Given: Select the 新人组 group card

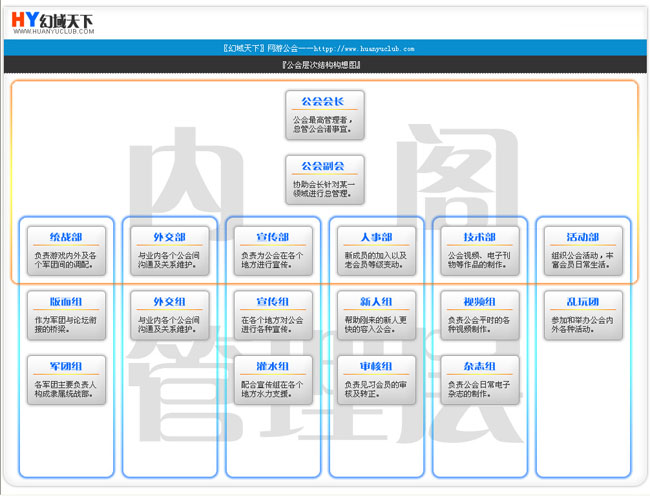Looking at the screenshot, I should click(x=376, y=316).
